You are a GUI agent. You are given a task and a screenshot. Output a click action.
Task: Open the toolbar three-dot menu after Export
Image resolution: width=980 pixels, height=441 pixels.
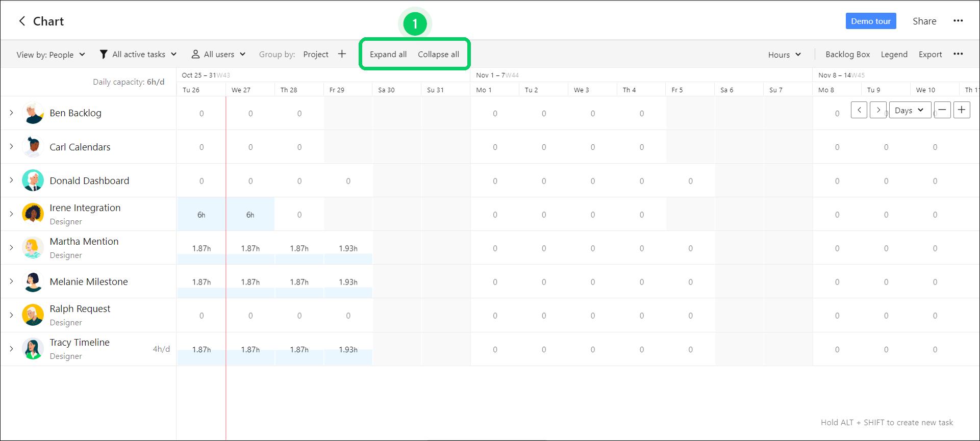pyautogui.click(x=958, y=54)
